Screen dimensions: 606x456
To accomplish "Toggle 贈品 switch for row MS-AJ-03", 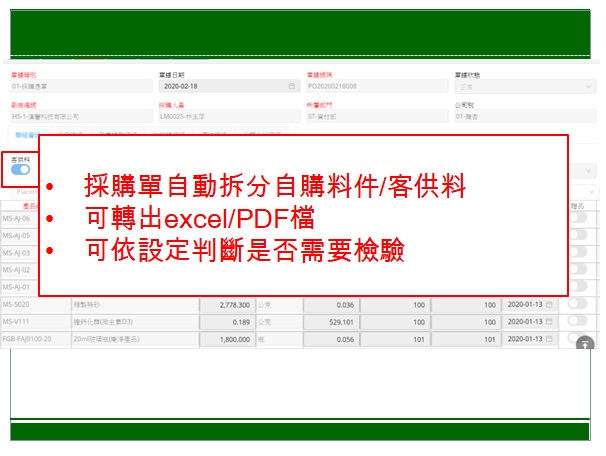I will point(578,252).
